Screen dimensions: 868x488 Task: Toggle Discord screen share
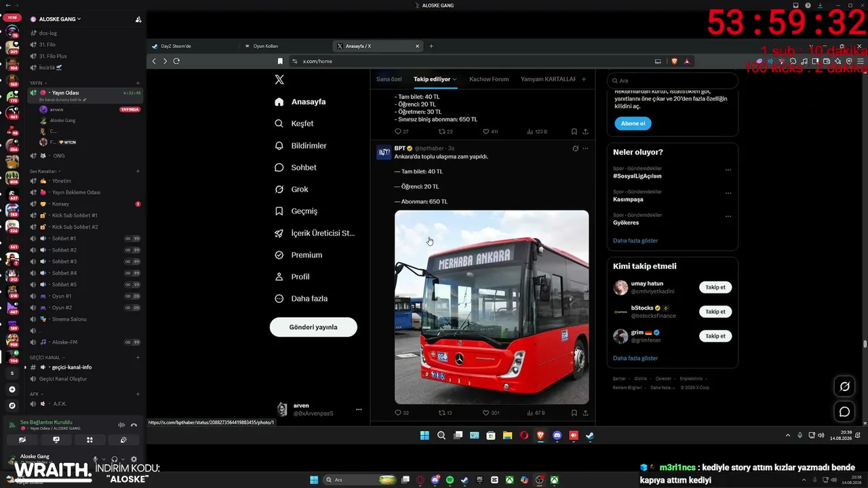56,440
